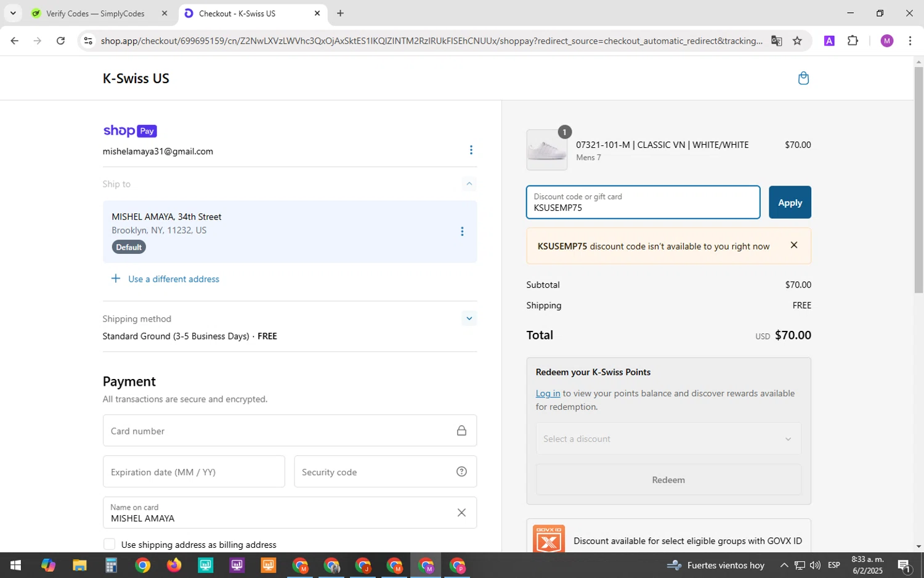Viewport: 924px width, 578px height.
Task: Open the shopping bag cart icon
Action: coord(803,78)
